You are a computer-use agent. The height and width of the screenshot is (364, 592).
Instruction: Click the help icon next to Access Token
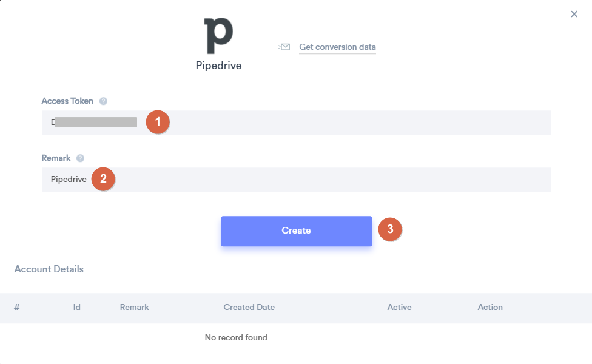pos(103,101)
